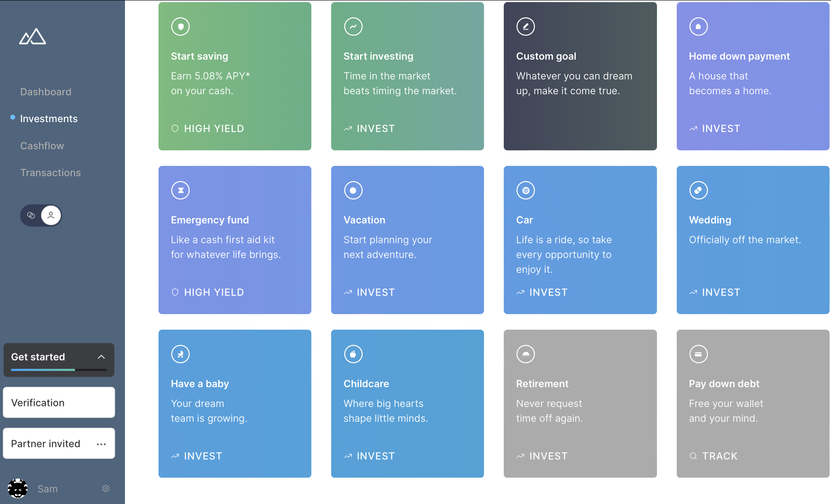The image size is (831, 504).
Task: Click the hourglass icon on Emergency fund card
Action: coord(180,190)
